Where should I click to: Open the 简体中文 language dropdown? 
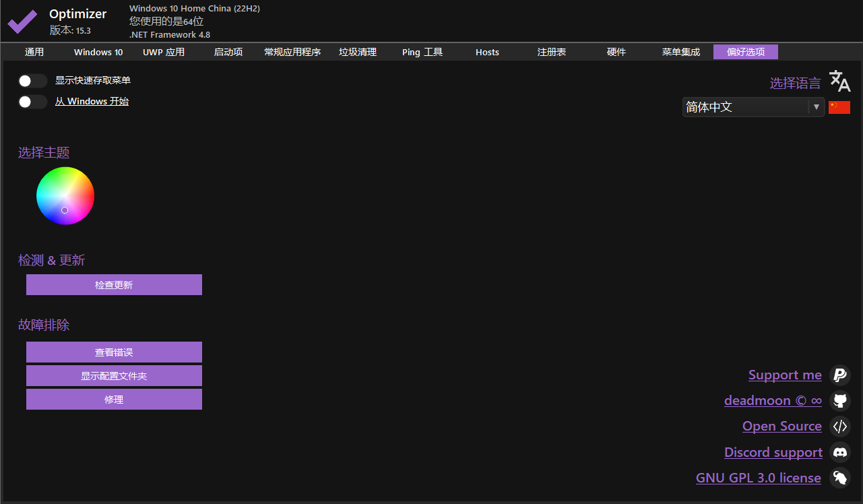753,106
